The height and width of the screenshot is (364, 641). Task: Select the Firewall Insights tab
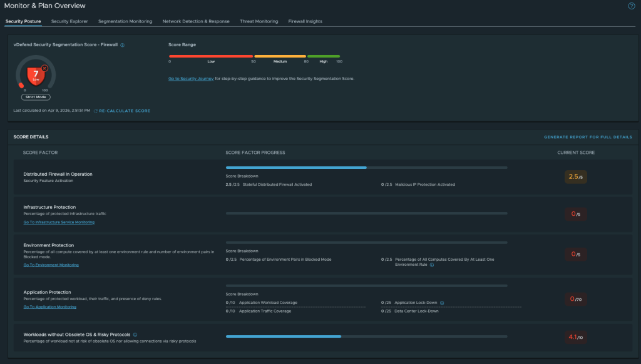[x=305, y=21]
